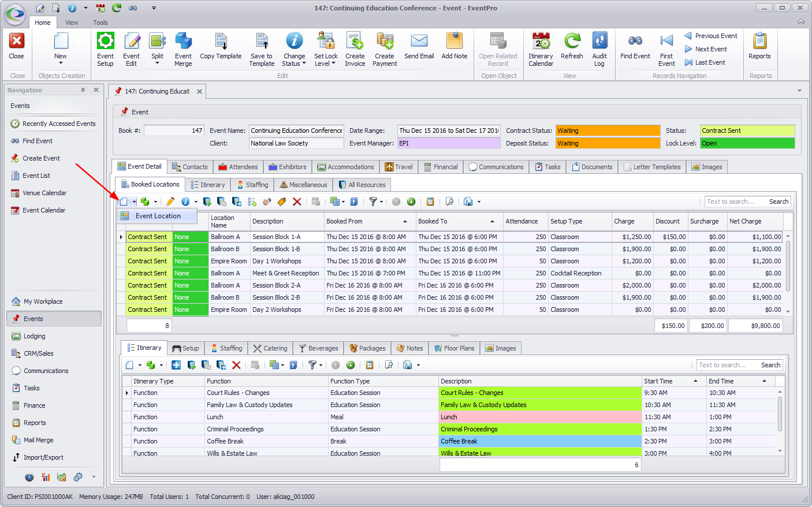Go to Previous Event
This screenshot has width=812, height=507.
coord(711,36)
